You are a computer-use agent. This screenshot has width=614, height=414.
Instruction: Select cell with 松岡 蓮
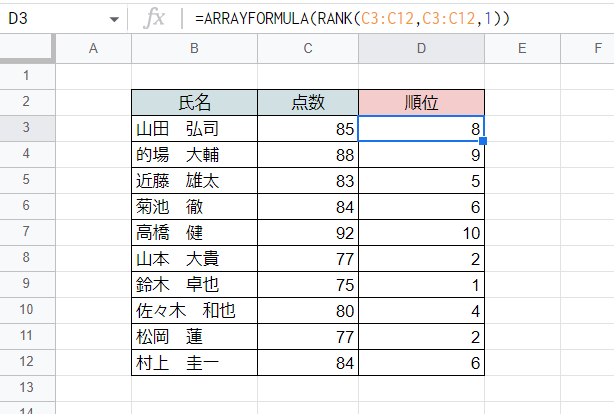[194, 337]
